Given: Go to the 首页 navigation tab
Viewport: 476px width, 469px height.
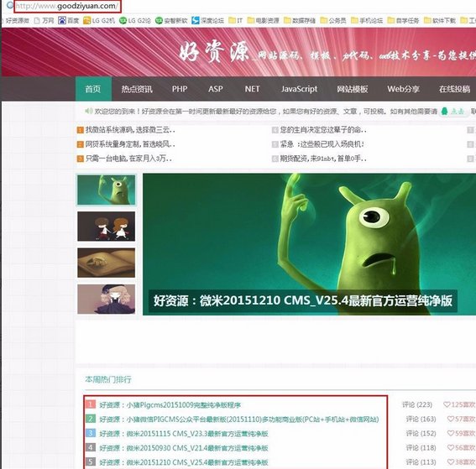Looking at the screenshot, I should [93, 89].
